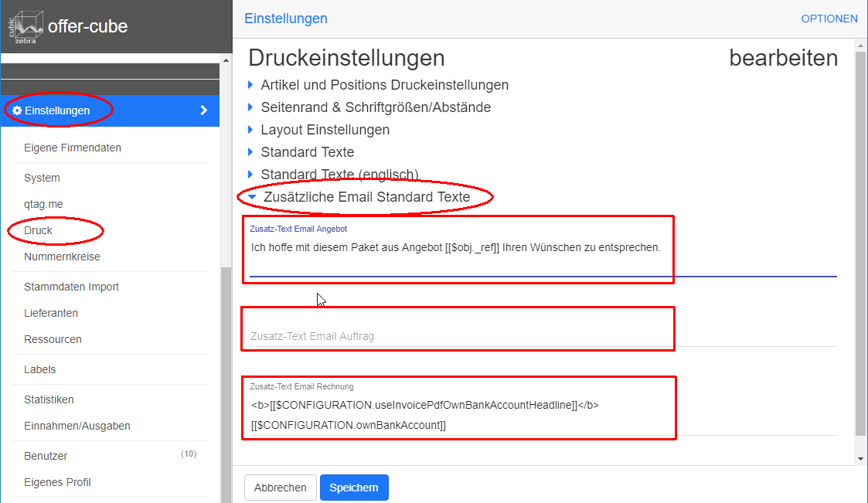Open the Statistiken menu entry
868x503 pixels.
[x=49, y=399]
